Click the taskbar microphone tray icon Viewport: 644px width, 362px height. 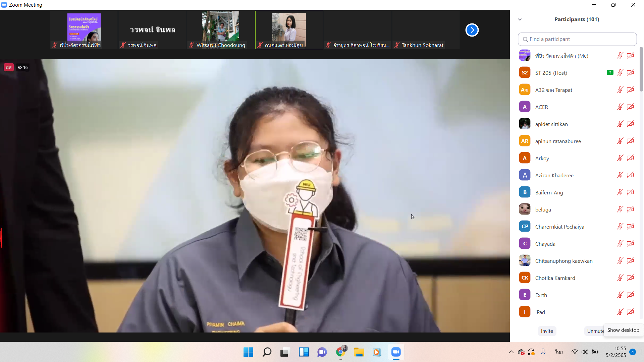pyautogui.click(x=543, y=352)
